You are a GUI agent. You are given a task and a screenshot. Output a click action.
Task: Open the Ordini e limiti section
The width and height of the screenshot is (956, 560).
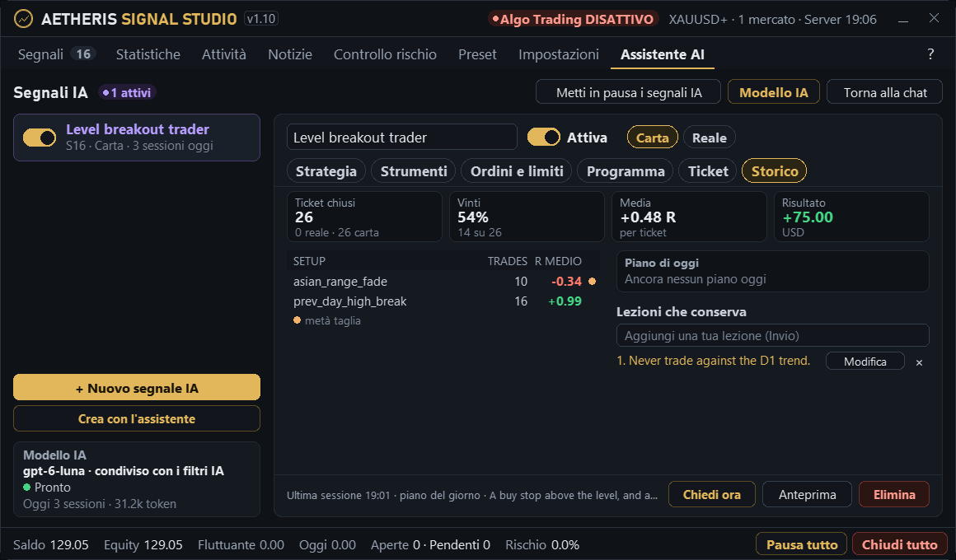[517, 171]
